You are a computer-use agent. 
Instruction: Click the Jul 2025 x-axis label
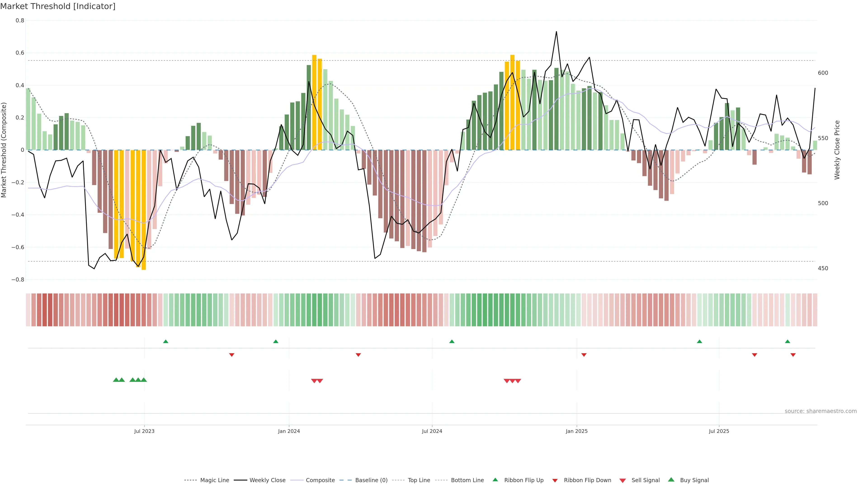point(719,431)
